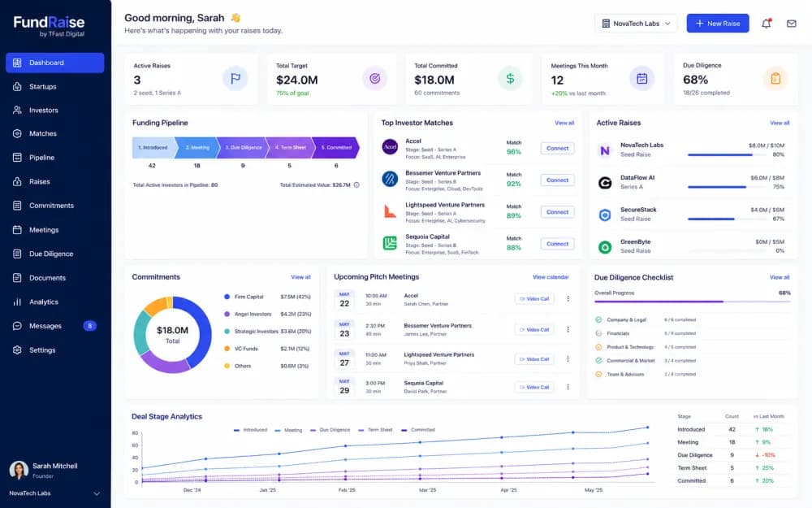Click the Due Diligence overall progress bar
The image size is (812, 508).
click(x=693, y=302)
